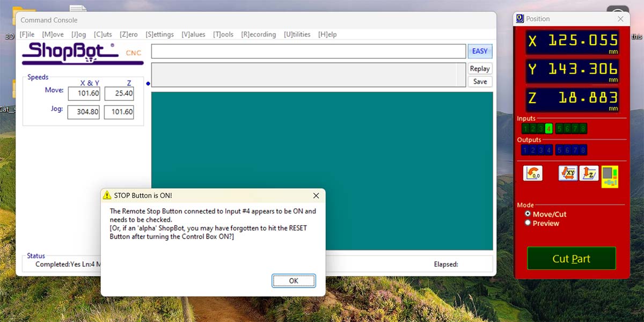
Task: Click the Move X & Y speed field
Action: point(84,93)
